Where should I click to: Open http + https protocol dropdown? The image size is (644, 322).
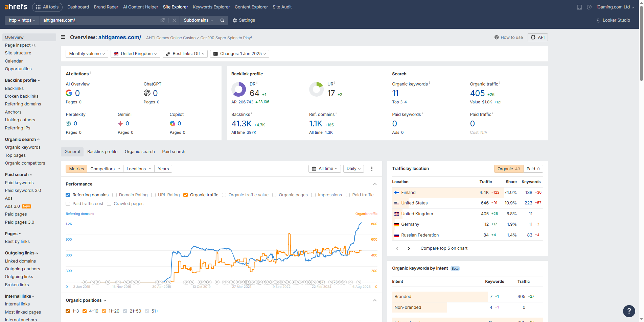[22, 20]
